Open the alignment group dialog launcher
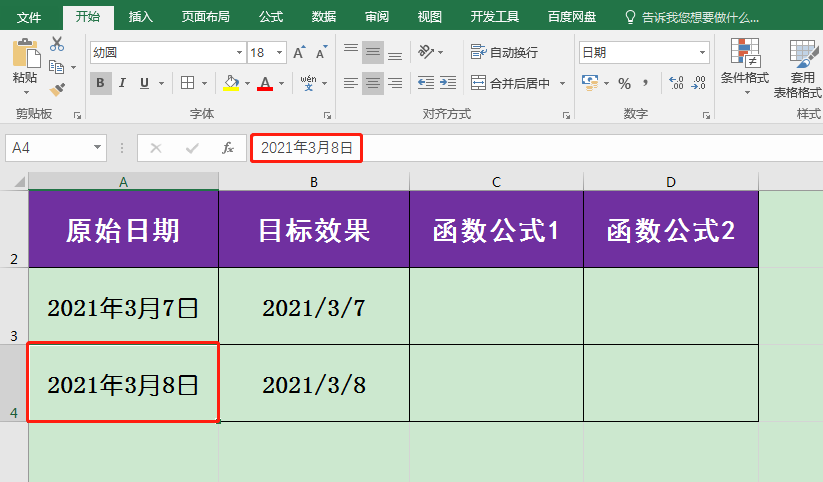 pyautogui.click(x=566, y=116)
